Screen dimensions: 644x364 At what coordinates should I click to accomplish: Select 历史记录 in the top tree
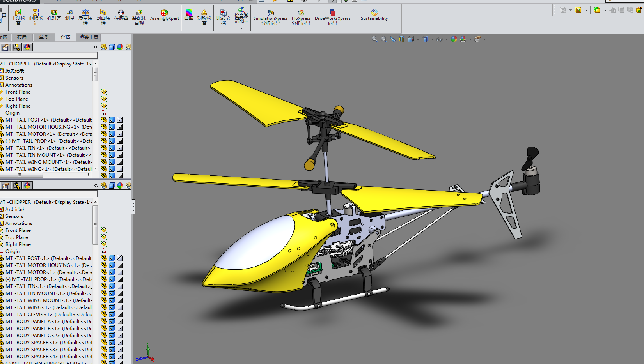tap(15, 71)
